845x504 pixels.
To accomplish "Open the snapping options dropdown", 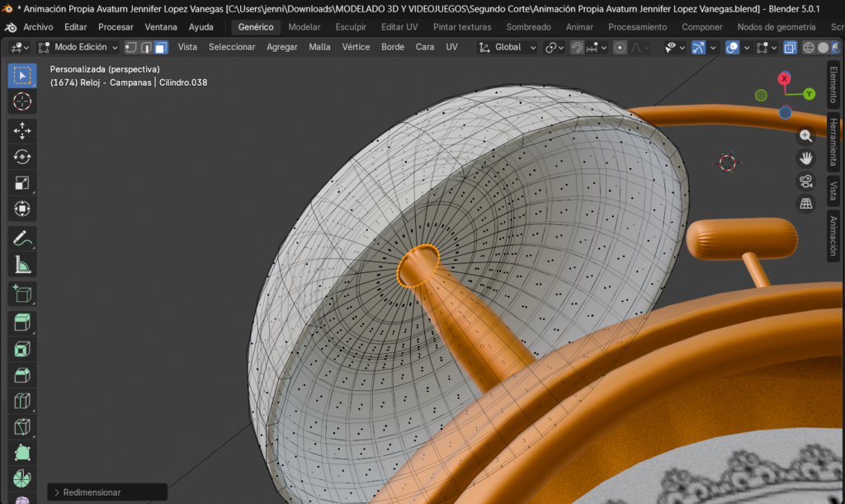I will click(597, 47).
